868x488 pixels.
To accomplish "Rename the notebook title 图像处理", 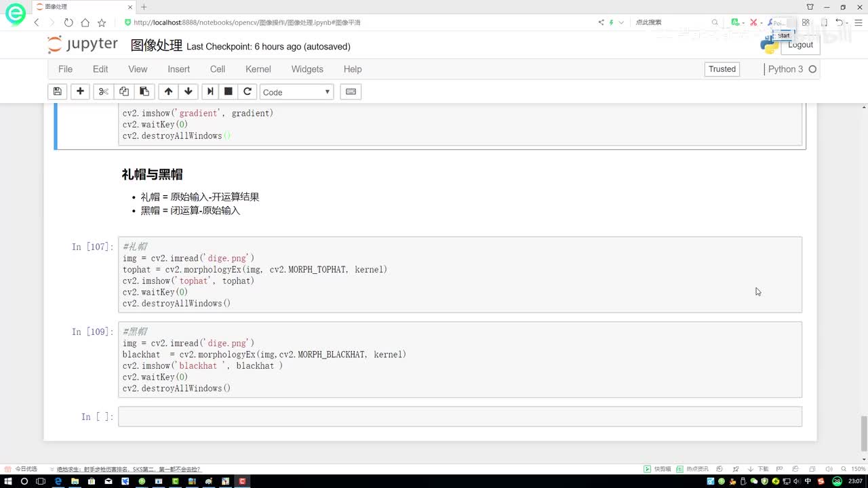I will [157, 45].
